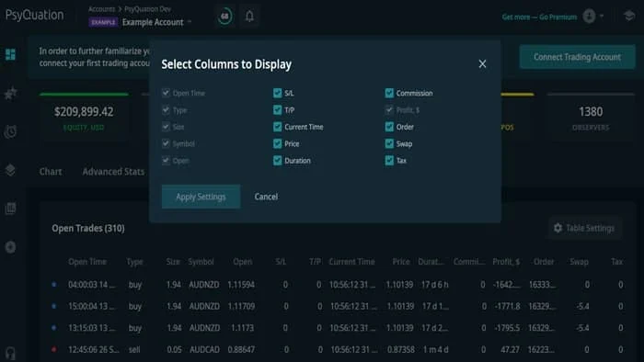Toggle the Duration column checkbox
The width and height of the screenshot is (644, 362).
pos(277,160)
